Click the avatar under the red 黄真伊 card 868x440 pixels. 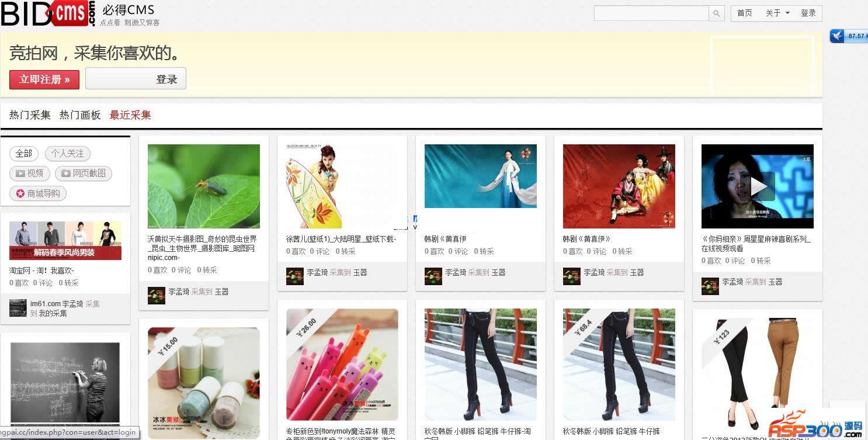pos(572,276)
